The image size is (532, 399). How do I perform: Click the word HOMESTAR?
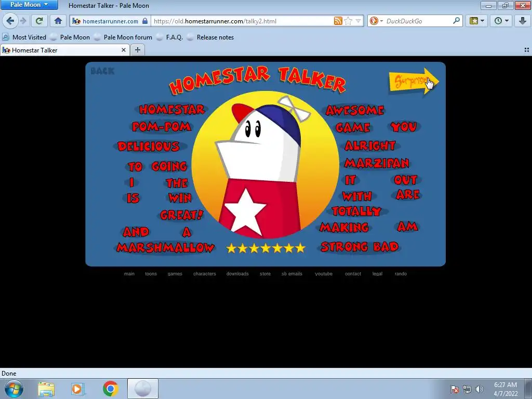point(172,110)
